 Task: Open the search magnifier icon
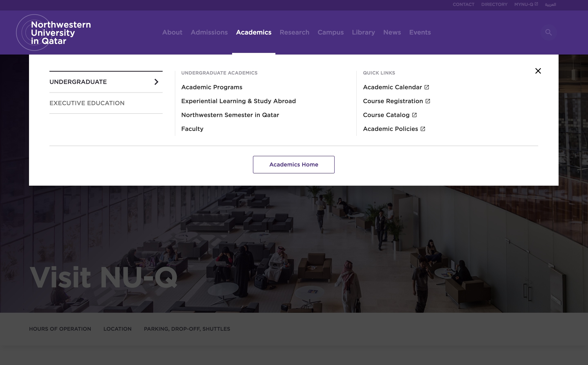(548, 32)
